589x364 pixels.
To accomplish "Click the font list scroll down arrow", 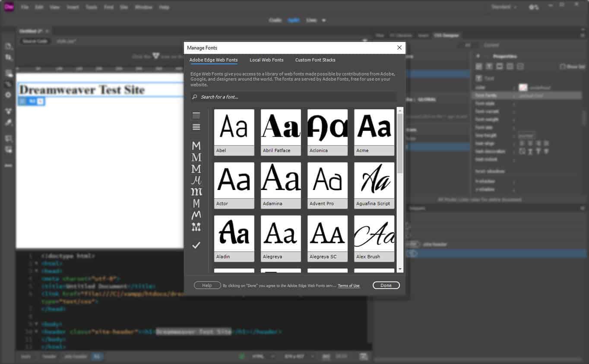I will pyautogui.click(x=400, y=269).
